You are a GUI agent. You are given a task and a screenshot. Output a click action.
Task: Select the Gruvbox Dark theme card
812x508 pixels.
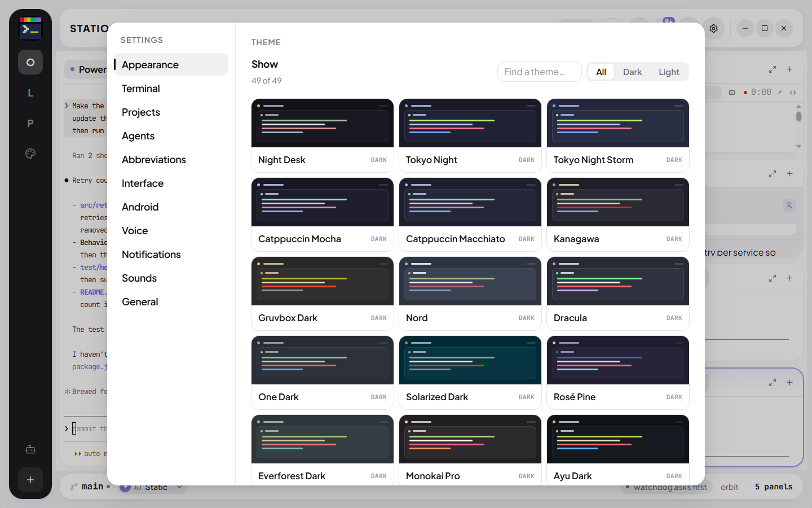[323, 294]
